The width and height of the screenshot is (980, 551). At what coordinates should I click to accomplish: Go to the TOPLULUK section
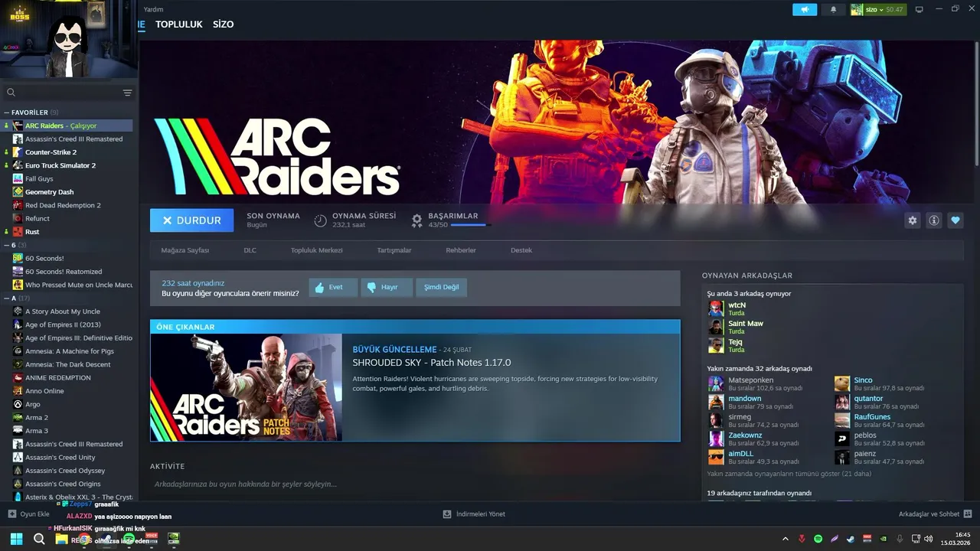click(x=179, y=24)
